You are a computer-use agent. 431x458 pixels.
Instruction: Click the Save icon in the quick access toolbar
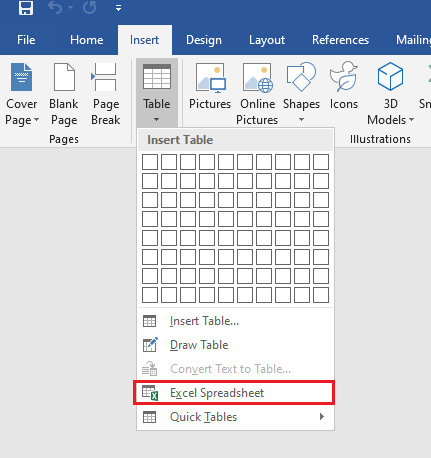point(26,8)
